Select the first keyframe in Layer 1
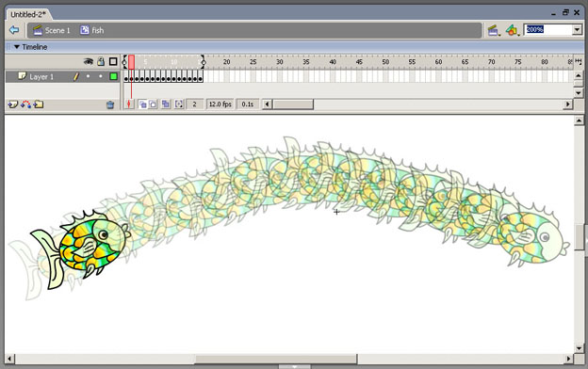This screenshot has height=369, width=588. pyautogui.click(x=126, y=77)
